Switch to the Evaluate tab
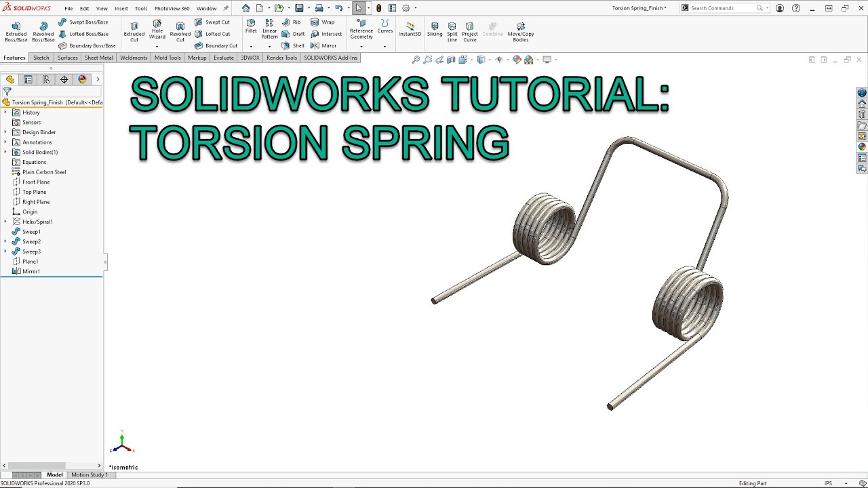This screenshot has width=868, height=488. pyautogui.click(x=224, y=58)
